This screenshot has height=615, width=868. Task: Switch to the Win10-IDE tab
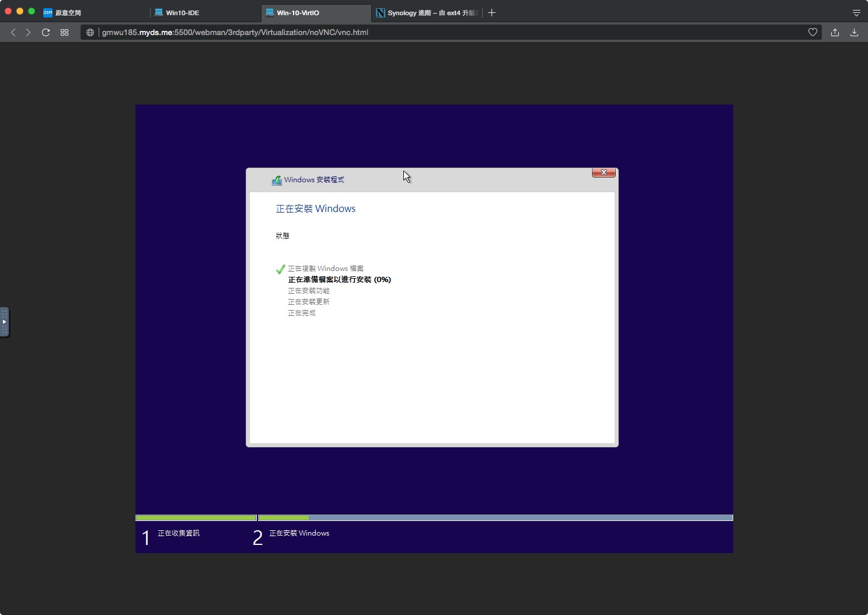coord(205,12)
